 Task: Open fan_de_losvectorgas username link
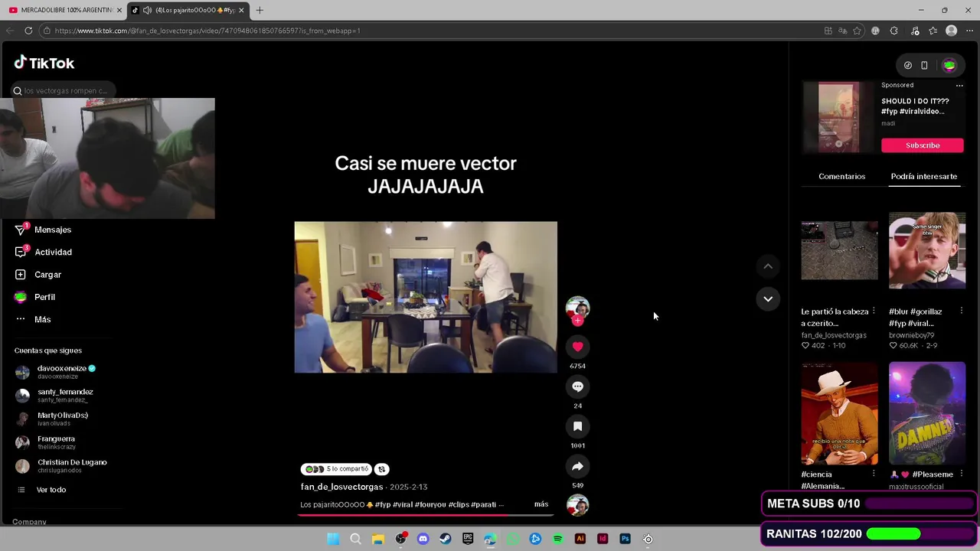tap(341, 487)
